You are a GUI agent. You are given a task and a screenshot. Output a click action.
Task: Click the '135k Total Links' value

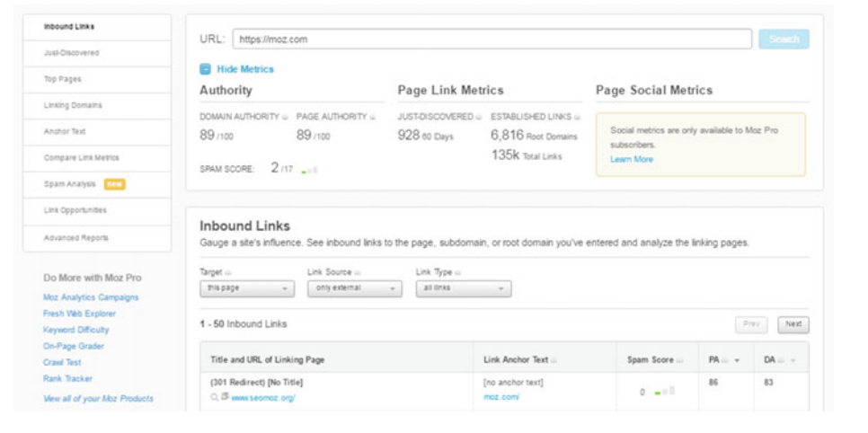click(527, 156)
